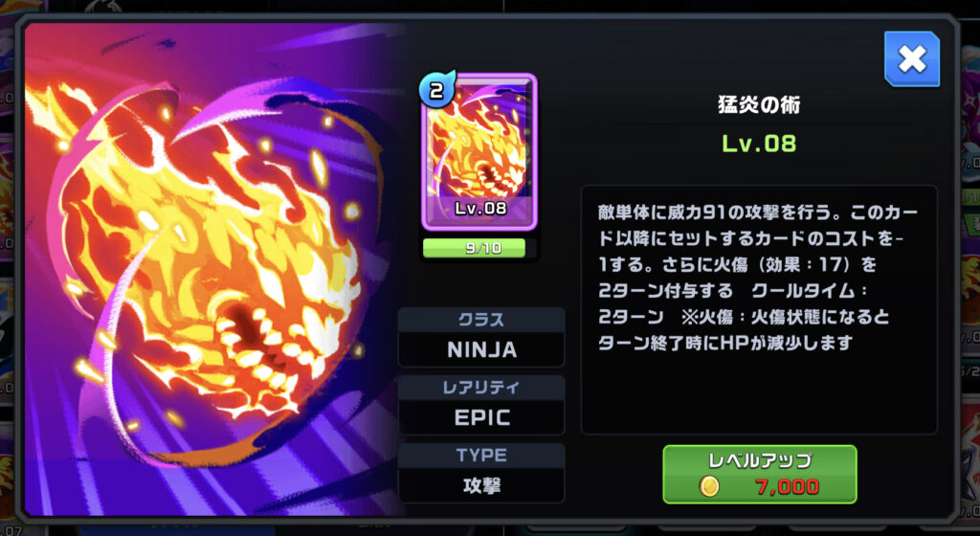This screenshot has width=980, height=536.
Task: Click the クラス label header
Action: (482, 320)
